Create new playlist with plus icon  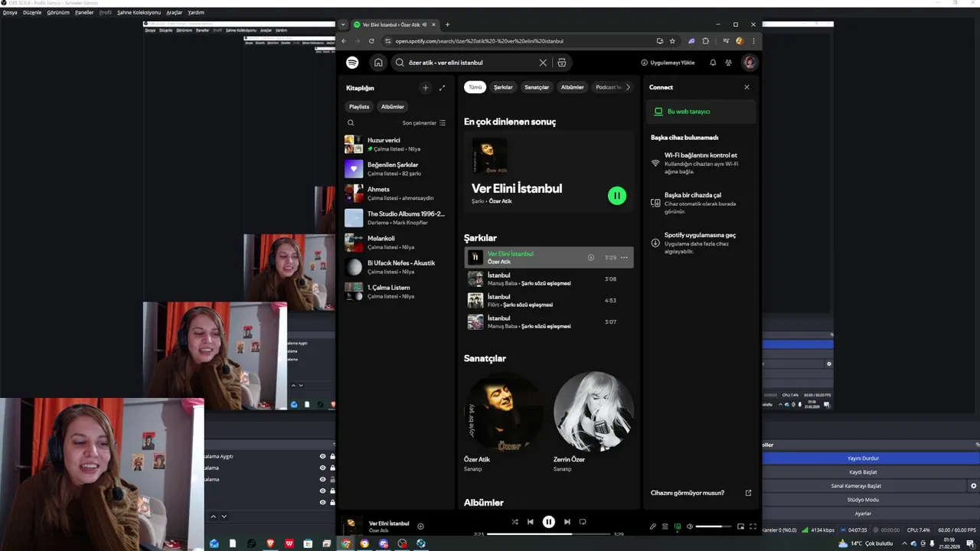tap(426, 88)
